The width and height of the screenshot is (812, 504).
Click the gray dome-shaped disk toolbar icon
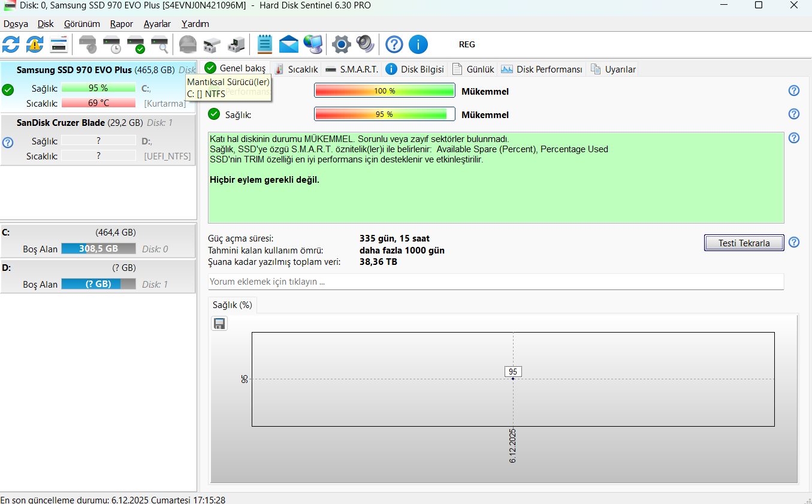188,44
